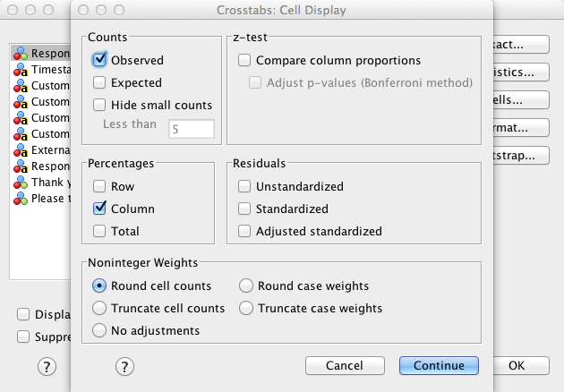Select the first Custom string variable icon
The width and height of the screenshot is (564, 392).
coord(21,86)
